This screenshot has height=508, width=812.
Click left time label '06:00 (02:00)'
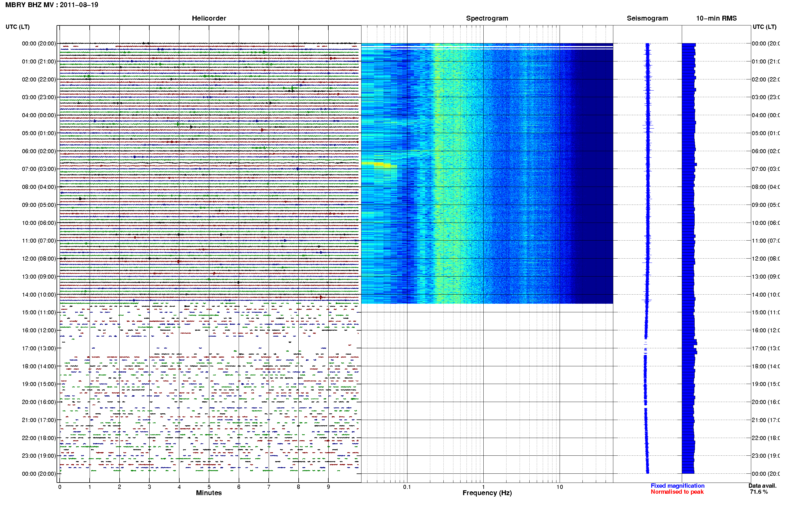[x=39, y=151]
